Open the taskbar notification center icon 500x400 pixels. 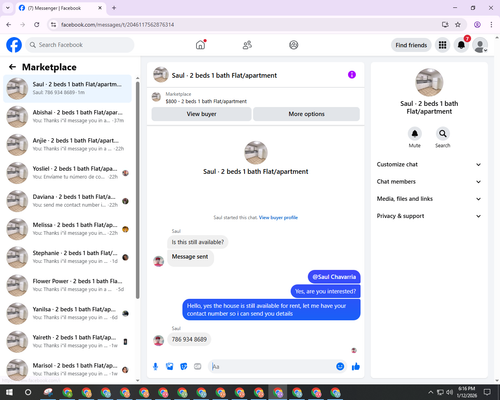[487, 392]
